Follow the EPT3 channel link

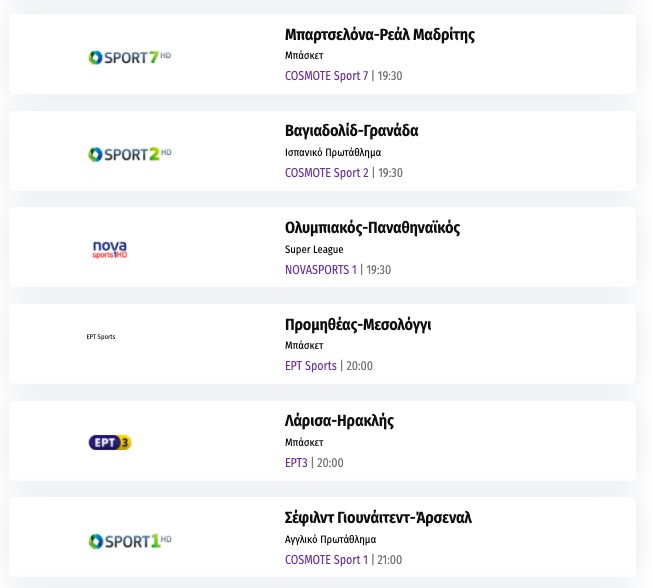click(x=296, y=463)
